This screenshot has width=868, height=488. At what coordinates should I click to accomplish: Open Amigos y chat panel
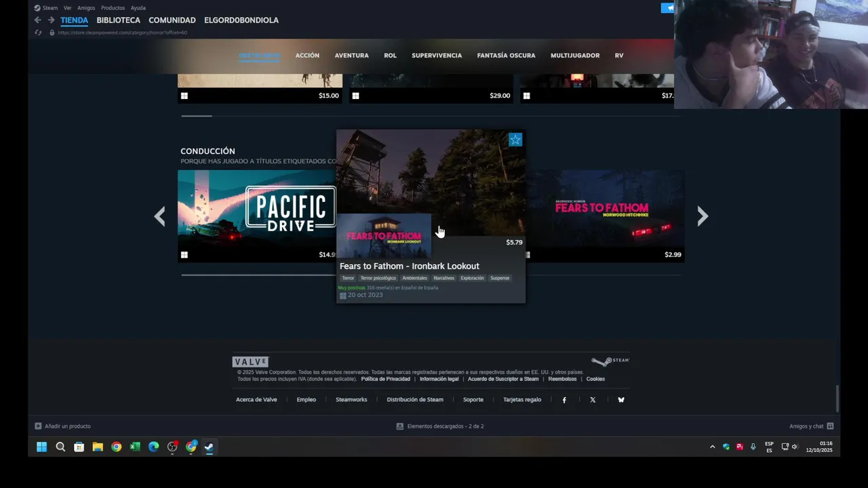811,426
